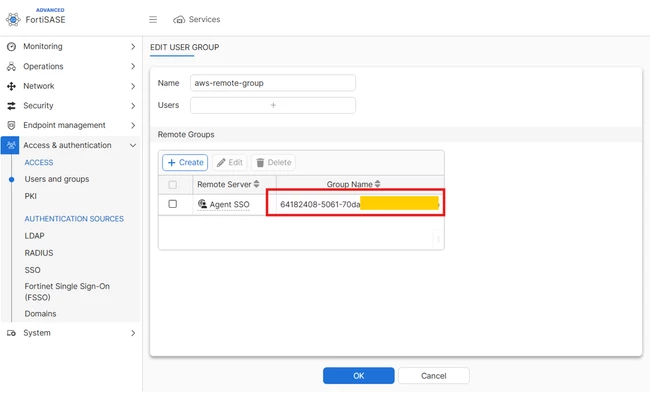Expand the Security menu chevron
Viewport: 650px width, 393px height.
133,106
